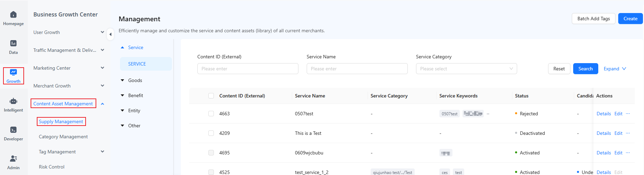The width and height of the screenshot is (644, 175).
Task: Check the box for Content ID 4209
Action: 211,133
